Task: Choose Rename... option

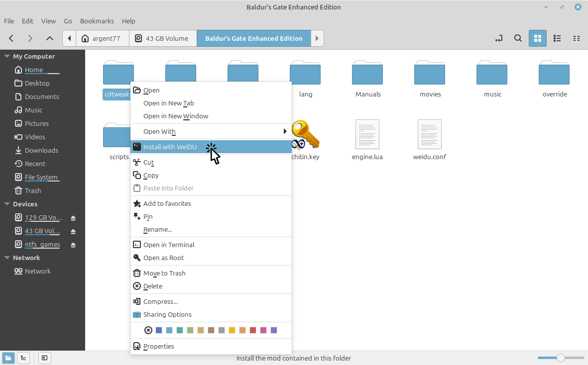Action: point(211,229)
